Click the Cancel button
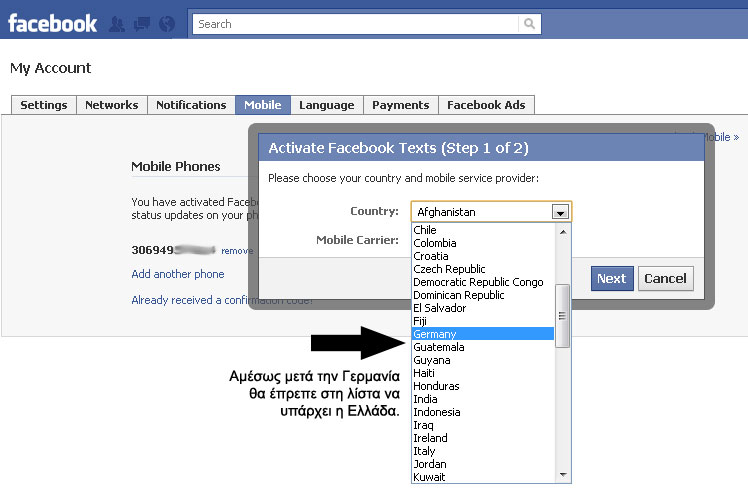This screenshot has width=748, height=498. 665,279
